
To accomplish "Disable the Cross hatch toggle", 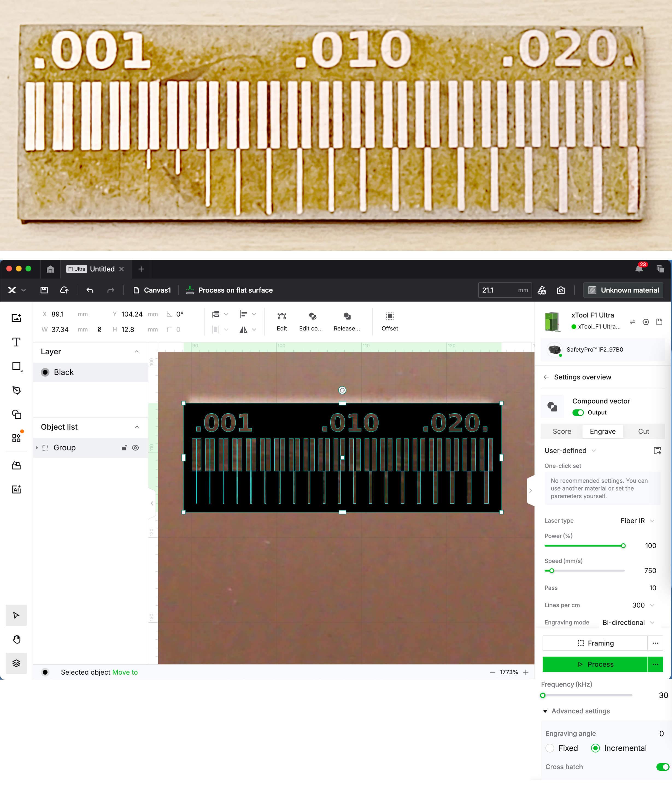I will pyautogui.click(x=662, y=767).
